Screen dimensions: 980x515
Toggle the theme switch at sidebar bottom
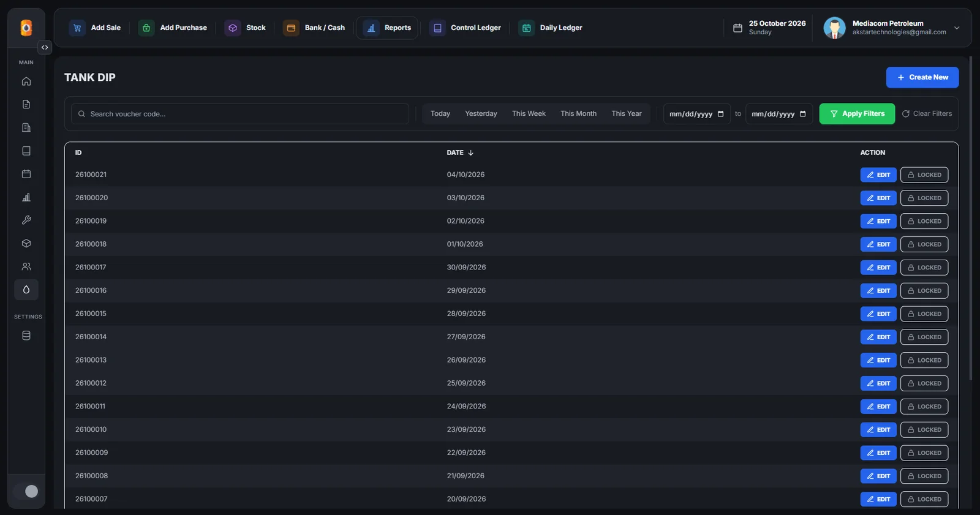[x=26, y=491]
